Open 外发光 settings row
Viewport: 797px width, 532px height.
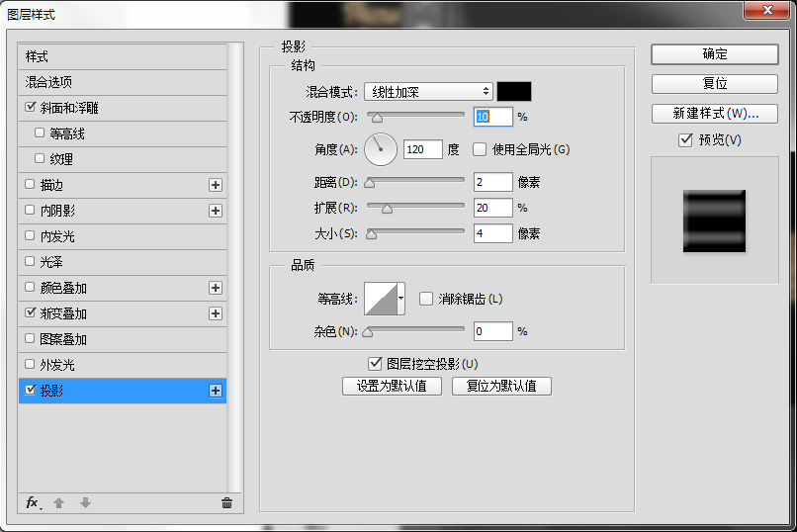[x=123, y=365]
